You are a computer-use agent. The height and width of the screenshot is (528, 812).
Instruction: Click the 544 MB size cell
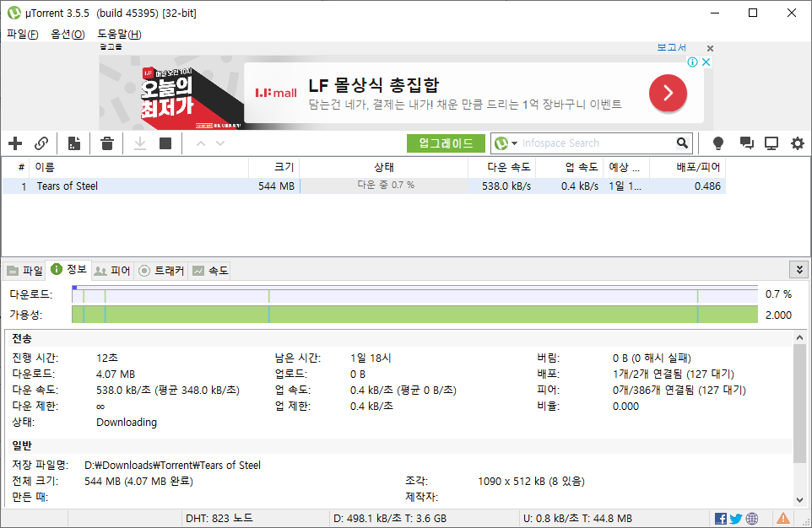pos(277,186)
